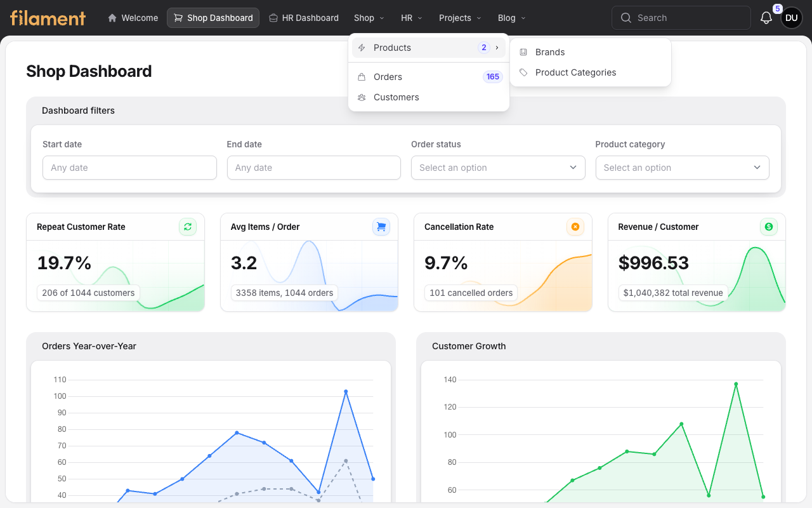Open the HR Dashboard link

click(x=303, y=18)
